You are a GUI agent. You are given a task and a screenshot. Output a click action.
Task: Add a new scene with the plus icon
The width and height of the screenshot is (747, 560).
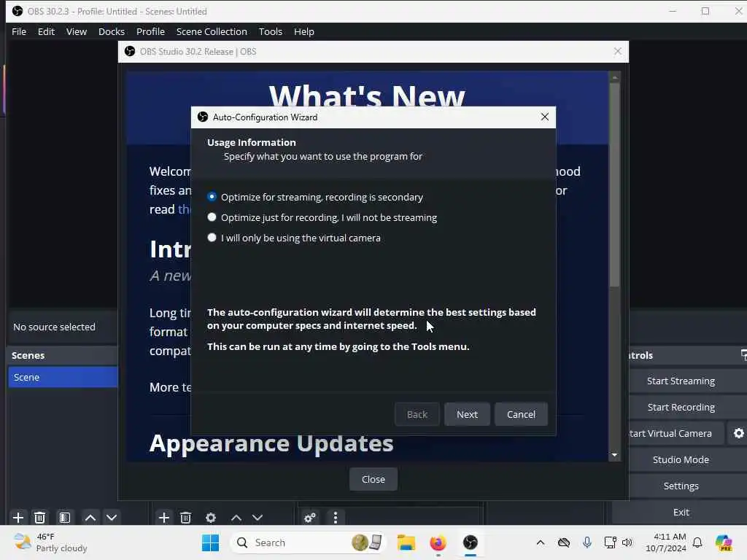18,517
